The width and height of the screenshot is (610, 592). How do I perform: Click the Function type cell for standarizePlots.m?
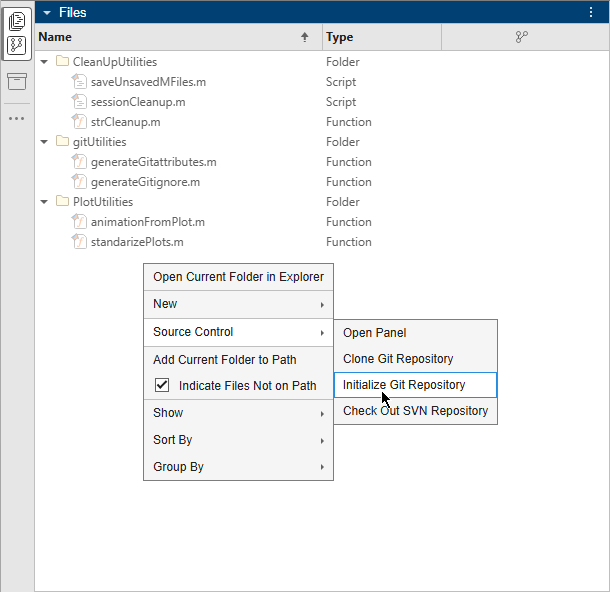pyautogui.click(x=349, y=242)
